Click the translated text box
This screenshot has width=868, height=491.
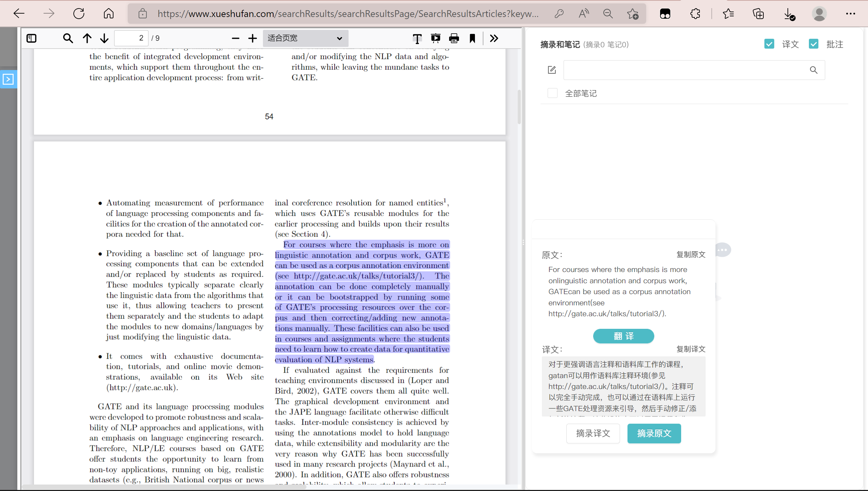coord(623,386)
